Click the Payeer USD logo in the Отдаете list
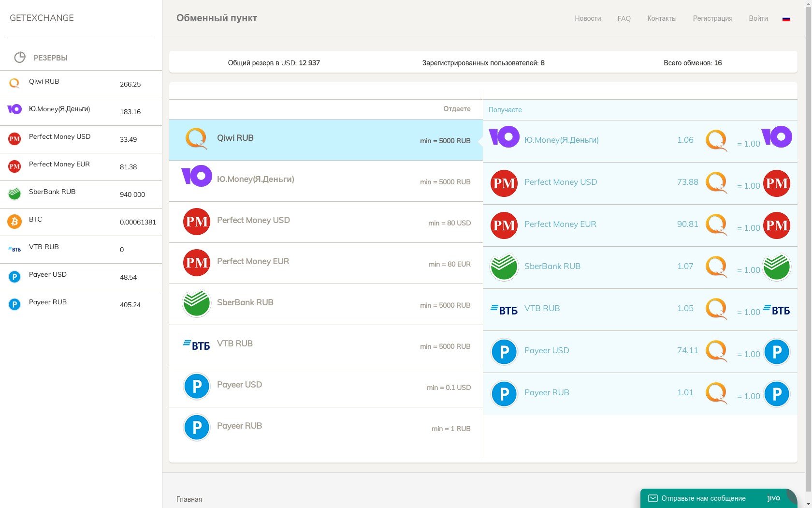Viewport: 812px width, 508px height. pyautogui.click(x=197, y=386)
